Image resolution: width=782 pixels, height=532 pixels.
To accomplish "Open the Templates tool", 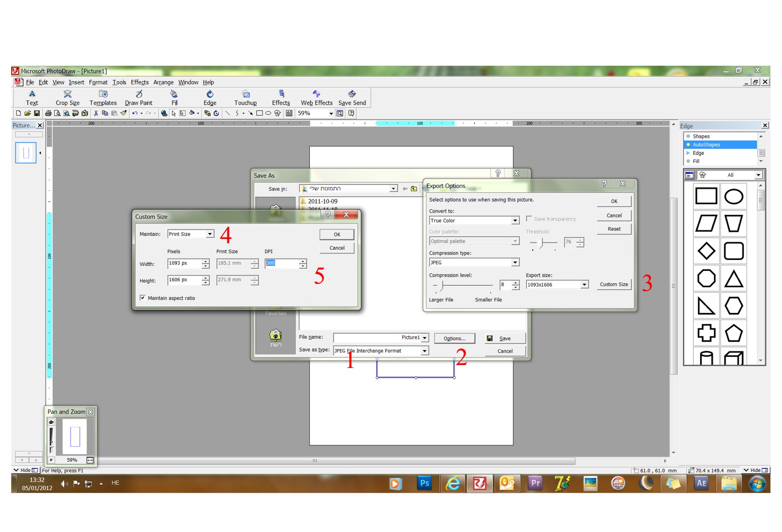I will point(103,98).
